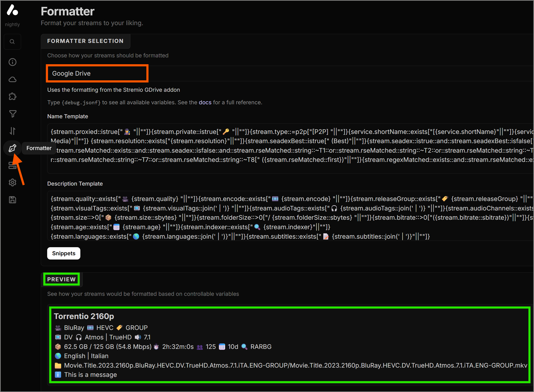This screenshot has width=534, height=392.
Task: Select the pen Formatter sidebar icon
Action: 12,148
